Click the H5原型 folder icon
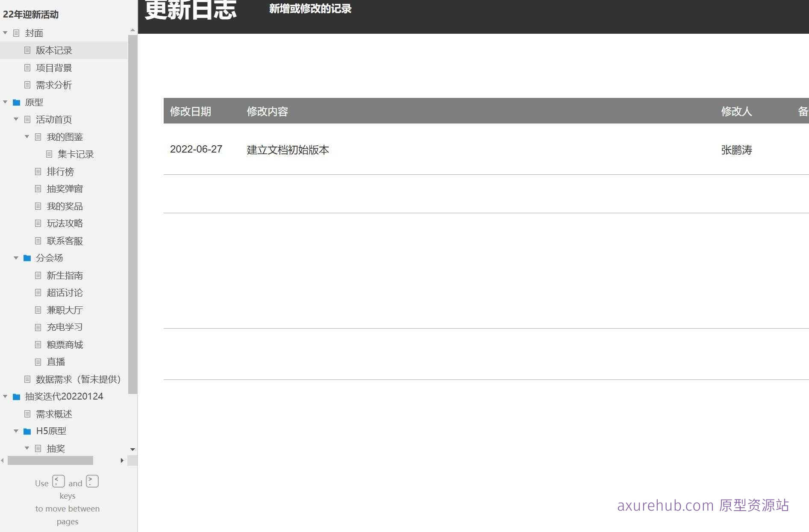Screen dimensions: 809x532 tap(27, 431)
